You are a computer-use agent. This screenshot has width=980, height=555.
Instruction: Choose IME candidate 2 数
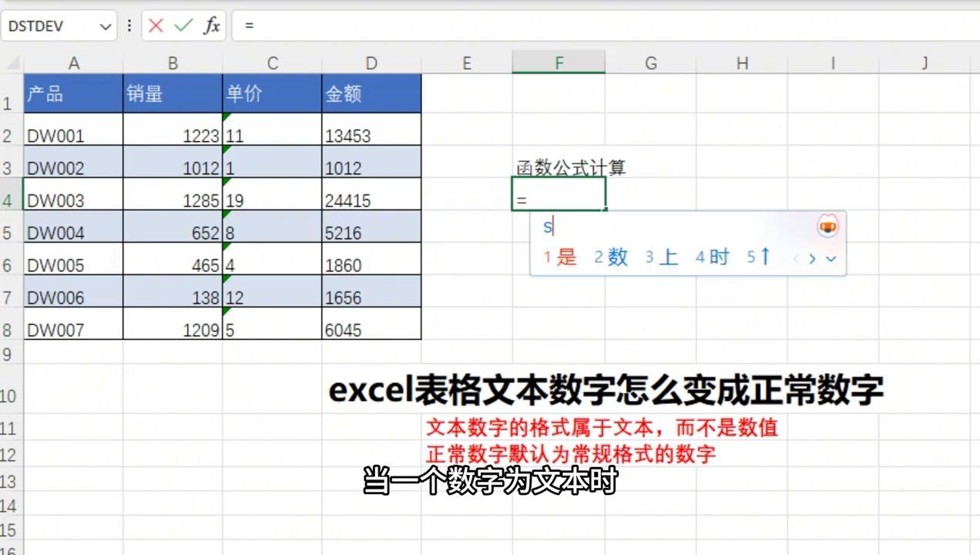coord(611,257)
